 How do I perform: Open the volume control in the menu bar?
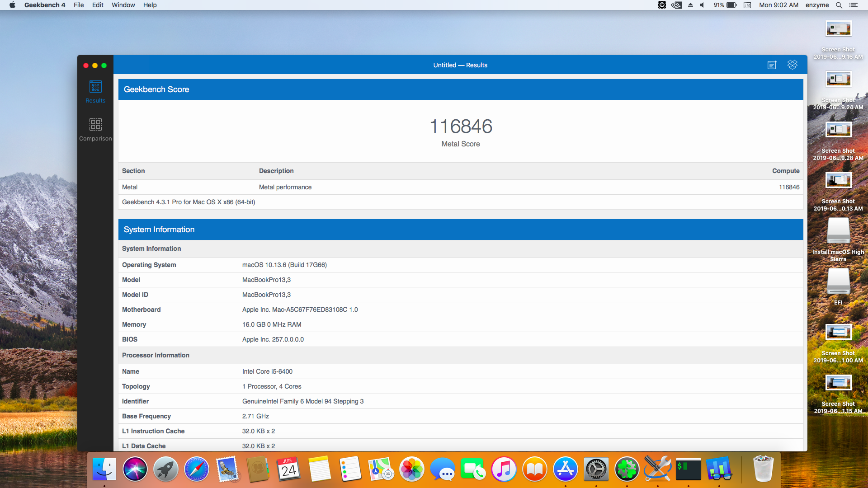click(702, 5)
